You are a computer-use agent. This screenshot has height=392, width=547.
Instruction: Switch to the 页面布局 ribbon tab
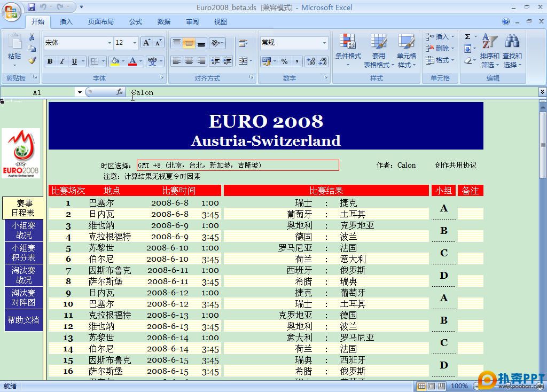coord(100,21)
